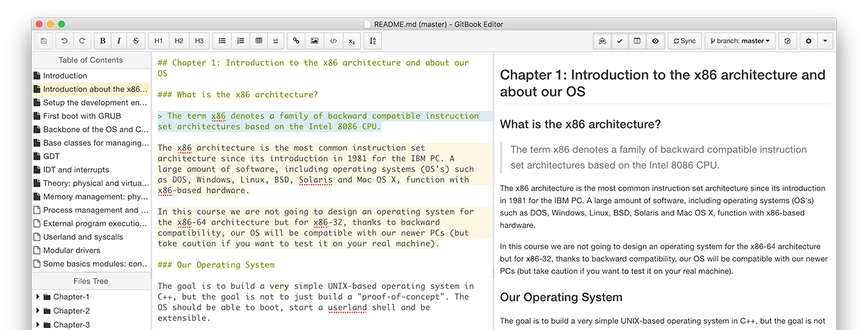Viewport: 868px width, 330px height.
Task: Insert a horizontal rule
Action: coord(276,41)
